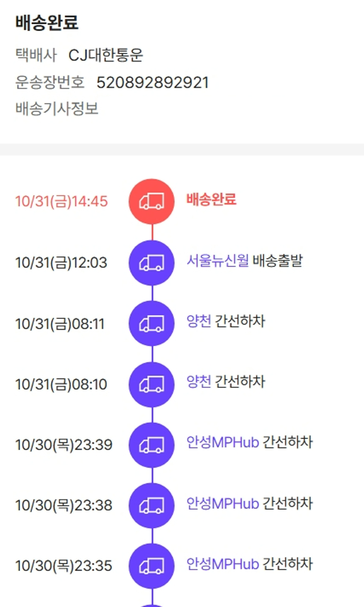The width and height of the screenshot is (364, 607).
Task: Select the 배송기사정보 label
Action: click(57, 108)
